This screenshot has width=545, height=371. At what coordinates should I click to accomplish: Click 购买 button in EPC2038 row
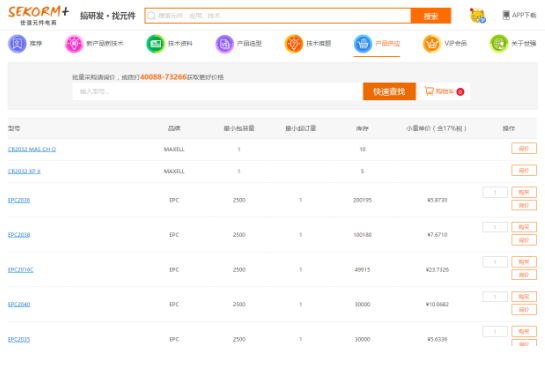pos(524,227)
